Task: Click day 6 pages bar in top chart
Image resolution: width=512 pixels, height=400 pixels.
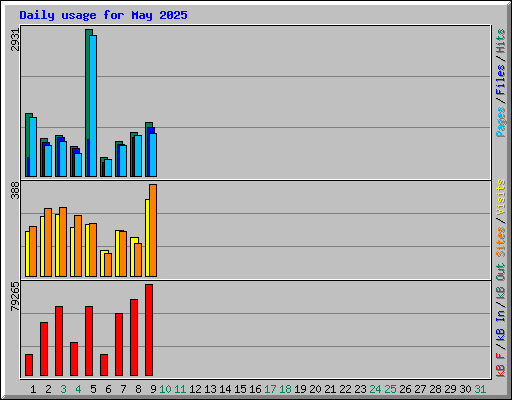Action: 108,168
